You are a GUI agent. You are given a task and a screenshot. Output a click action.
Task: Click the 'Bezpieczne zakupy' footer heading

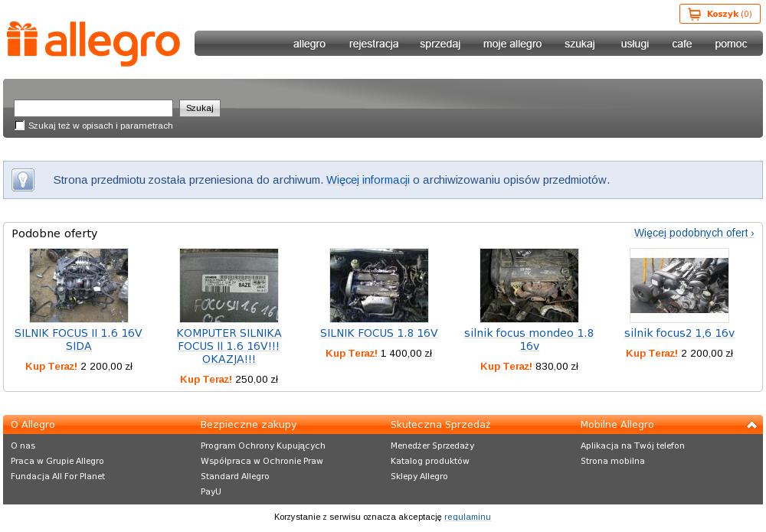click(248, 425)
